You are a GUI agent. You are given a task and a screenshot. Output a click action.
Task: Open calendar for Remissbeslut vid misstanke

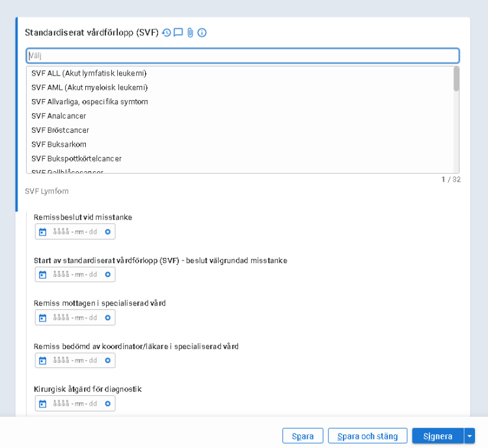click(43, 232)
